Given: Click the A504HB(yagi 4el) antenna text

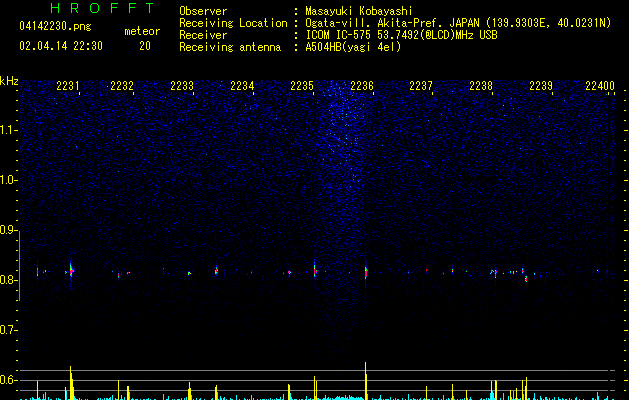Looking at the screenshot, I should pyautogui.click(x=353, y=47).
